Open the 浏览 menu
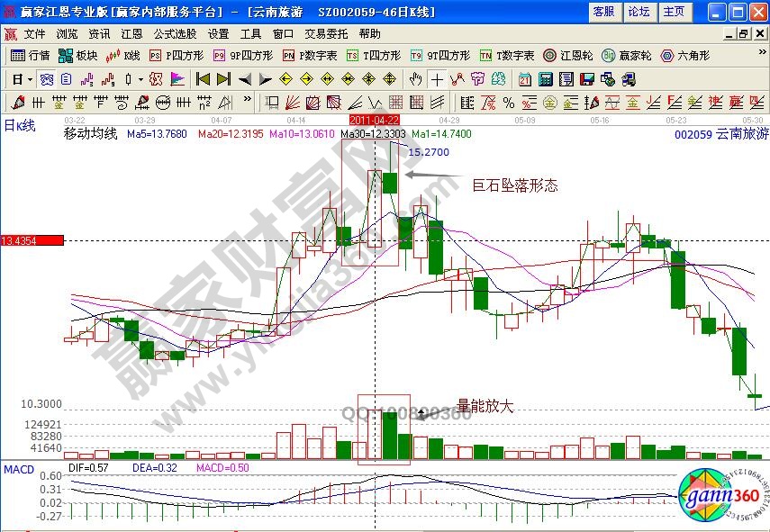The image size is (770, 532). [x=67, y=34]
